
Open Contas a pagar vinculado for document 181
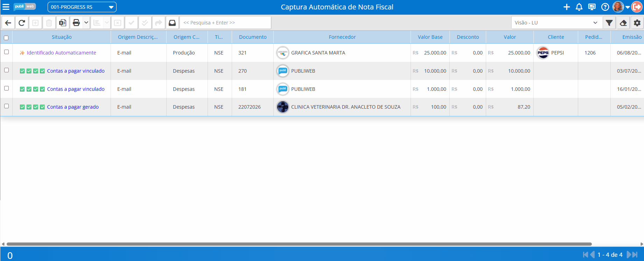click(x=76, y=89)
